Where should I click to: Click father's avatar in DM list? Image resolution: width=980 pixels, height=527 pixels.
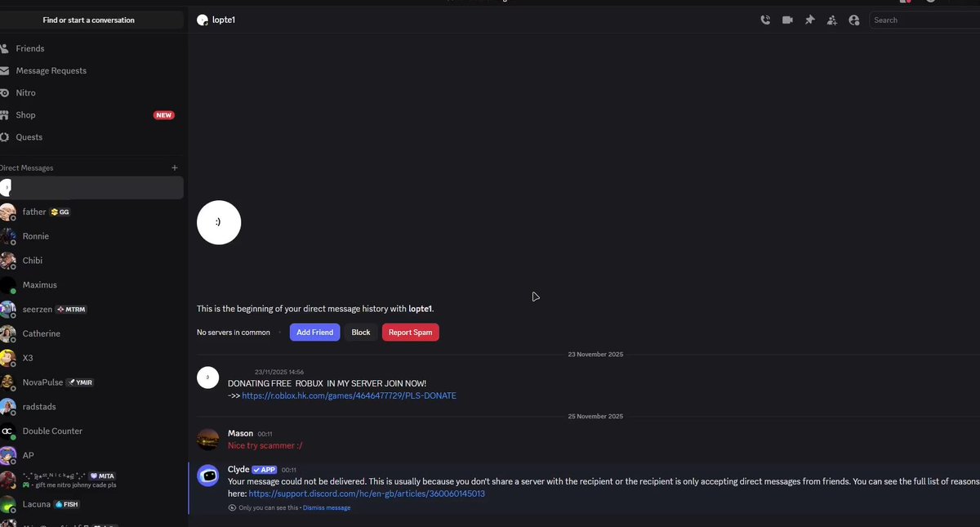[7, 212]
